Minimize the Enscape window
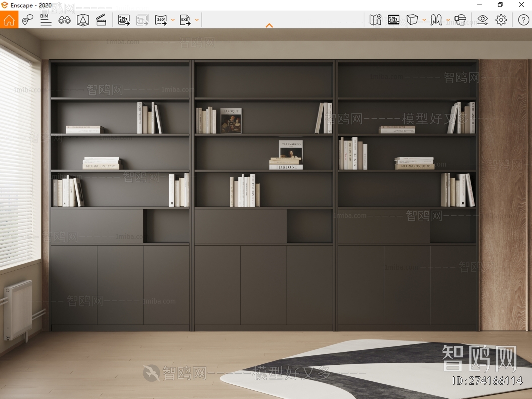The image size is (532, 399). (x=479, y=5)
